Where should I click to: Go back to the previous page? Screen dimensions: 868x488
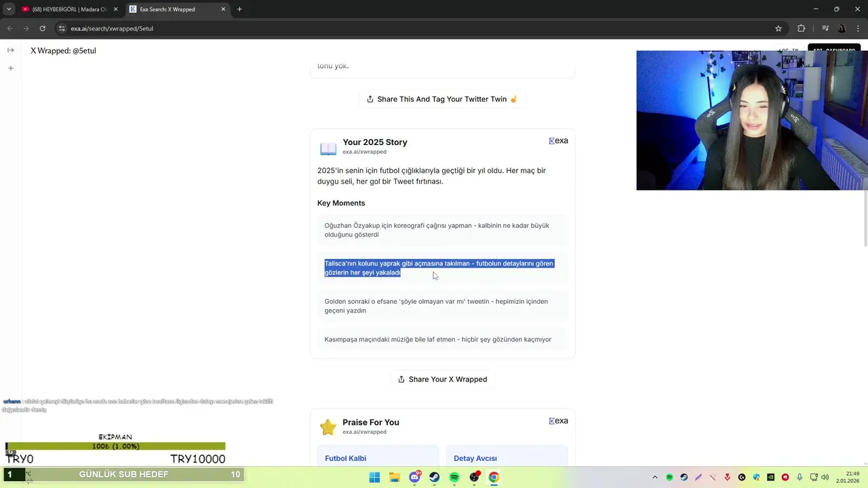9,28
